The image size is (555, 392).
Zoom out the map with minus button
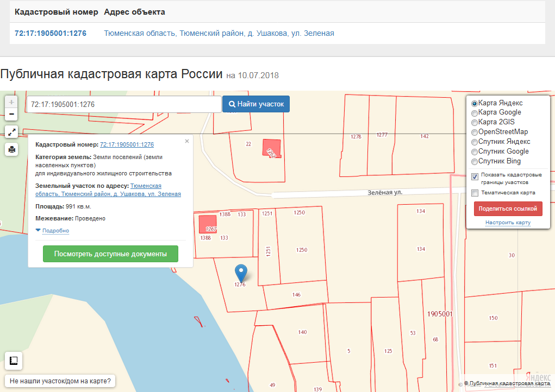pyautogui.click(x=11, y=114)
